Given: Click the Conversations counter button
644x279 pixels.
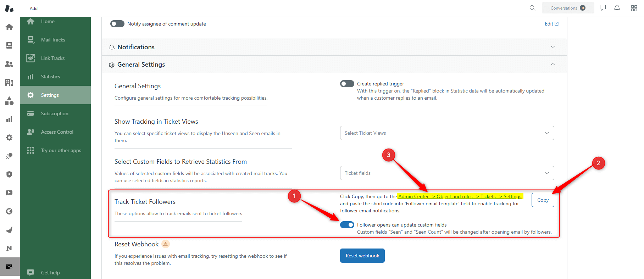Looking at the screenshot, I should pyautogui.click(x=568, y=8).
